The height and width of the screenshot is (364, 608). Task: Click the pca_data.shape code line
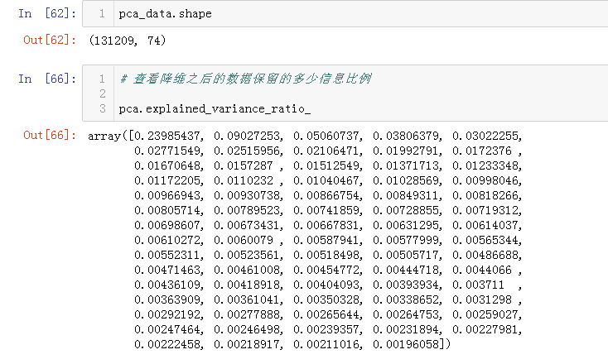(x=164, y=14)
